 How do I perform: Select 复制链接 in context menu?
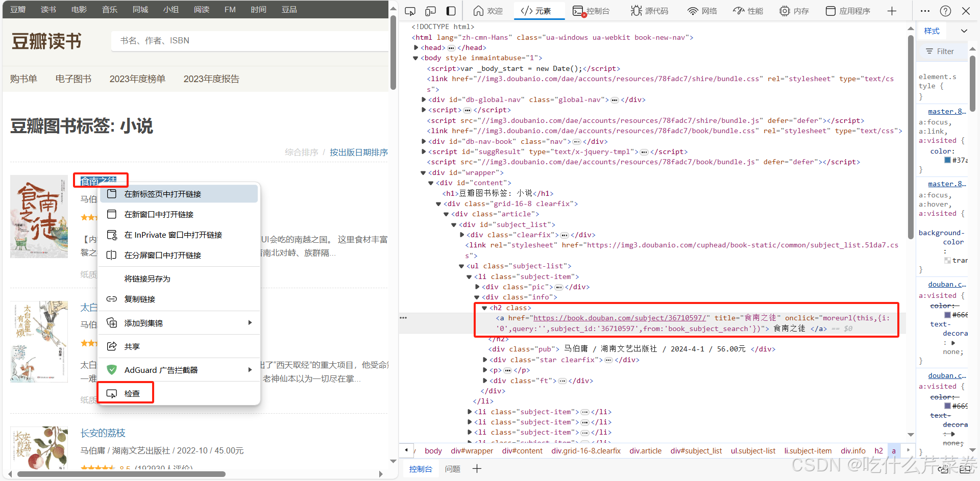tap(179, 299)
